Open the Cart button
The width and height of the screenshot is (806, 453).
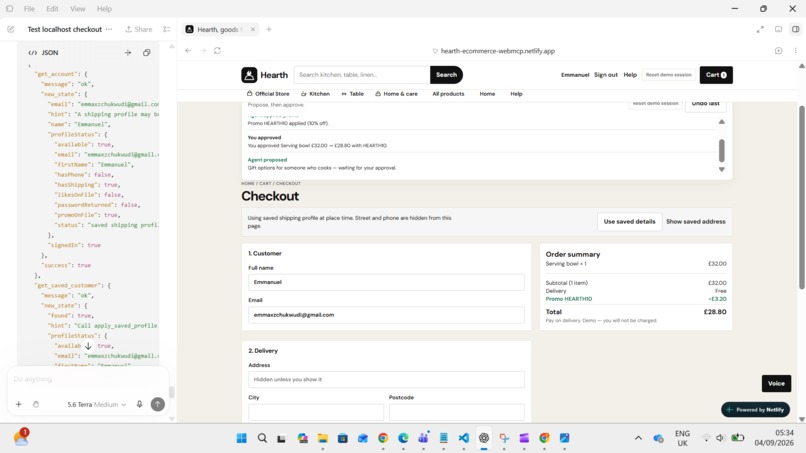pos(716,75)
